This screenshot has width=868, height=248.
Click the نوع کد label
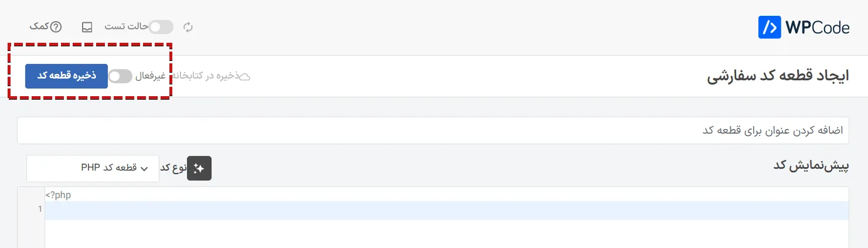pos(173,168)
